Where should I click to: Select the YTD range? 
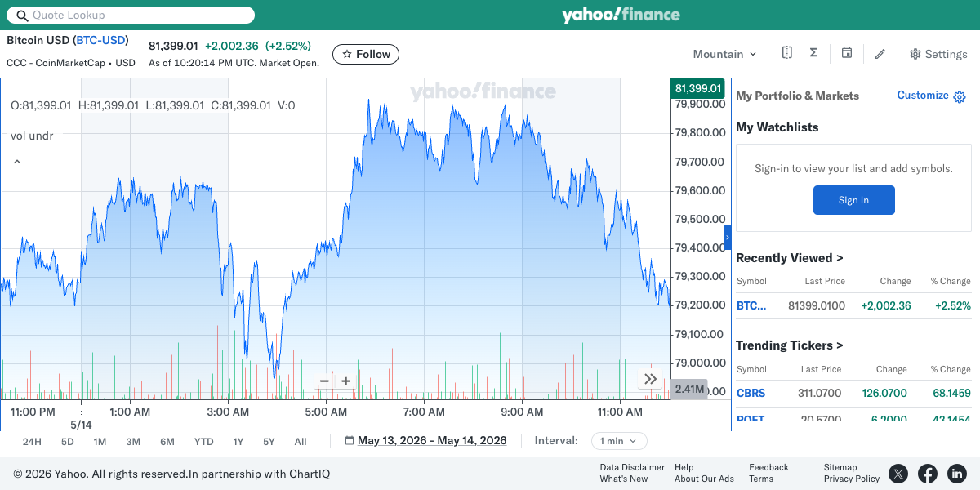(204, 442)
